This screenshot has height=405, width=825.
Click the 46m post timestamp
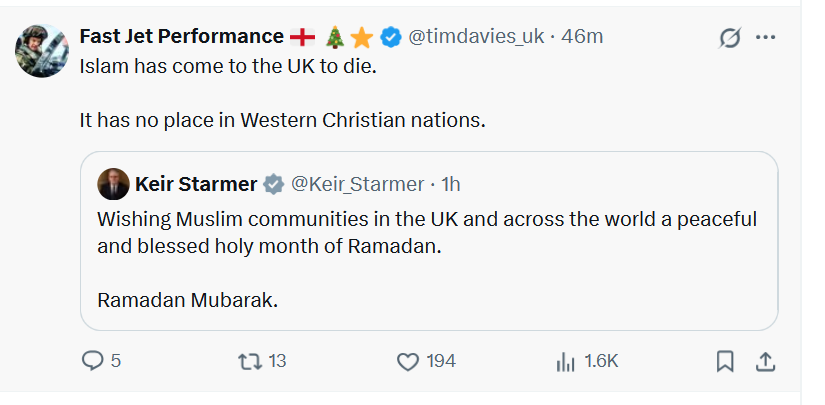pos(582,37)
